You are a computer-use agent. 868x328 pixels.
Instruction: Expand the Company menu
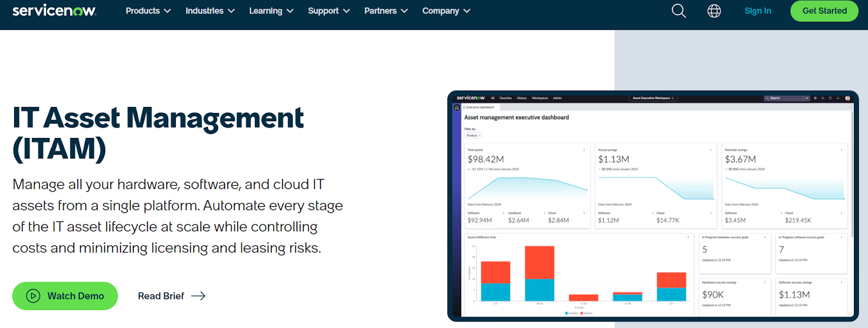coord(446,11)
